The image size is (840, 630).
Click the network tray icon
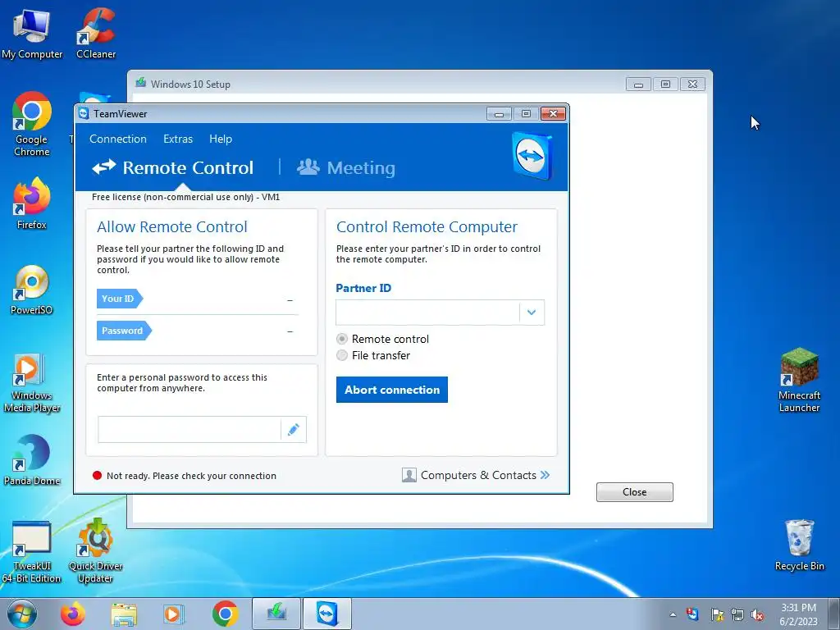(737, 615)
